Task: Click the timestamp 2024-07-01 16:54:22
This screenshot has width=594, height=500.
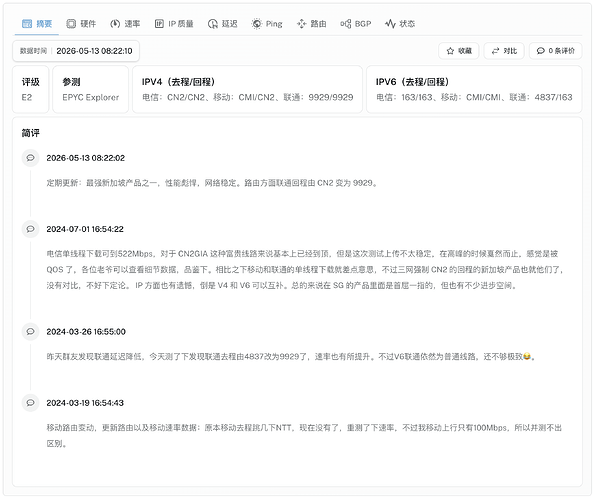Action: click(x=85, y=229)
